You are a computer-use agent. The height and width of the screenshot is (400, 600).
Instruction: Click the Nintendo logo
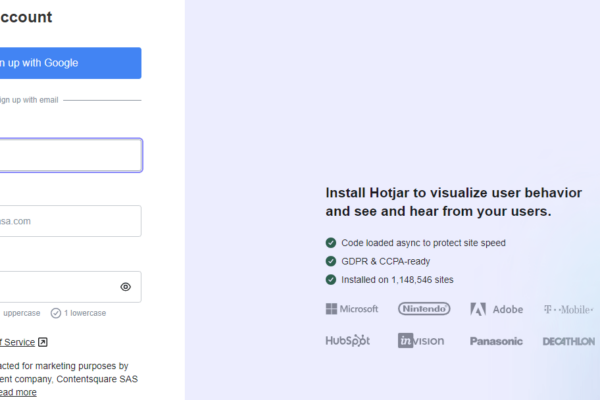coord(424,309)
